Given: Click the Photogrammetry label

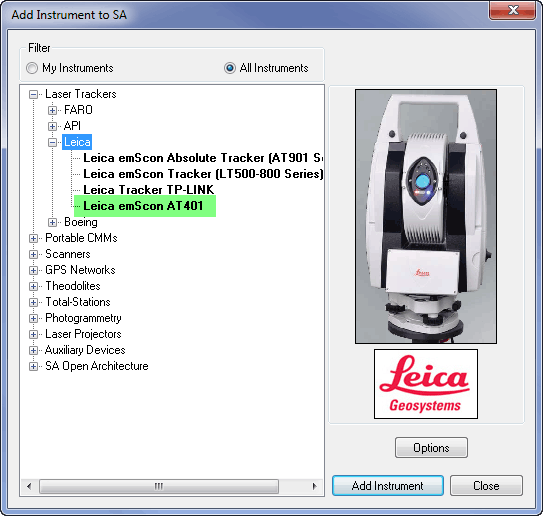Looking at the screenshot, I should (x=83, y=318).
